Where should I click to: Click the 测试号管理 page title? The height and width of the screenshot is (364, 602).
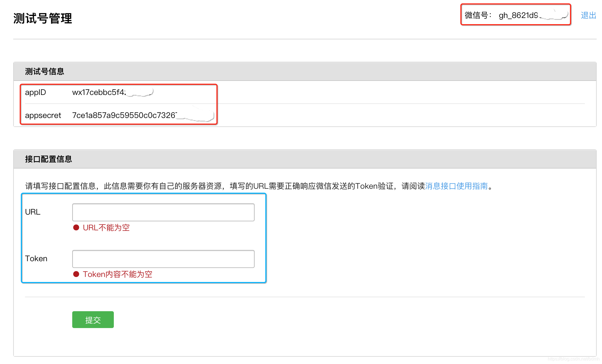click(x=43, y=19)
